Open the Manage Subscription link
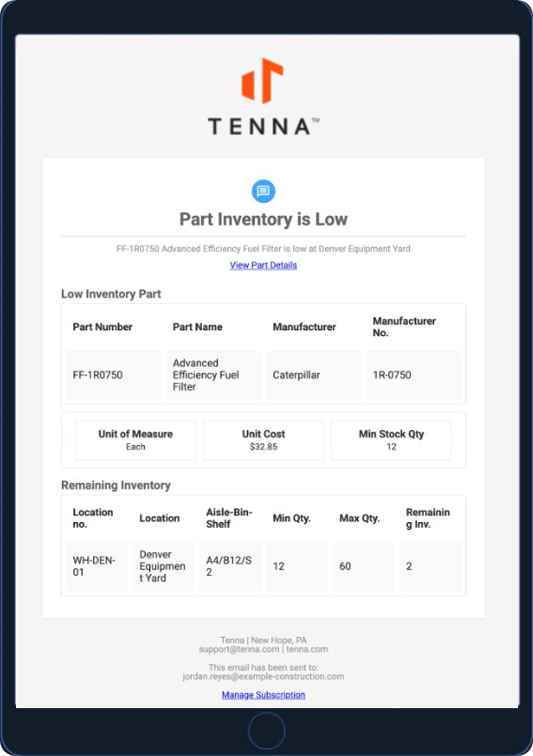533x756 pixels. click(x=263, y=695)
